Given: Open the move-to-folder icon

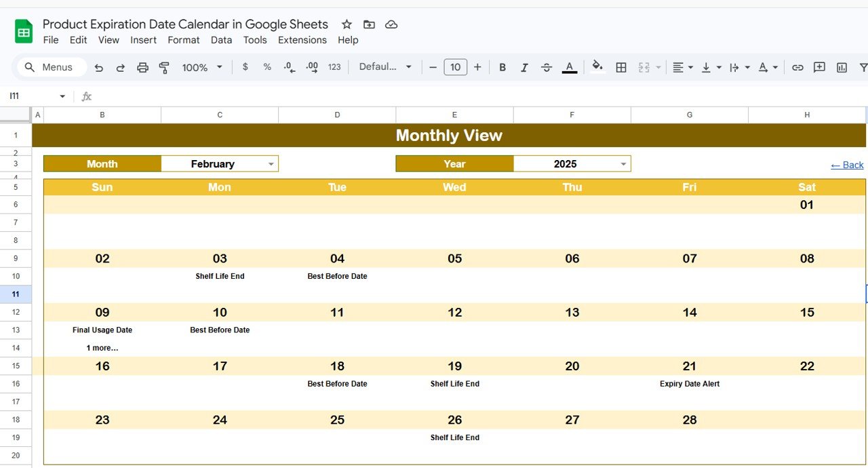Looking at the screenshot, I should 369,24.
